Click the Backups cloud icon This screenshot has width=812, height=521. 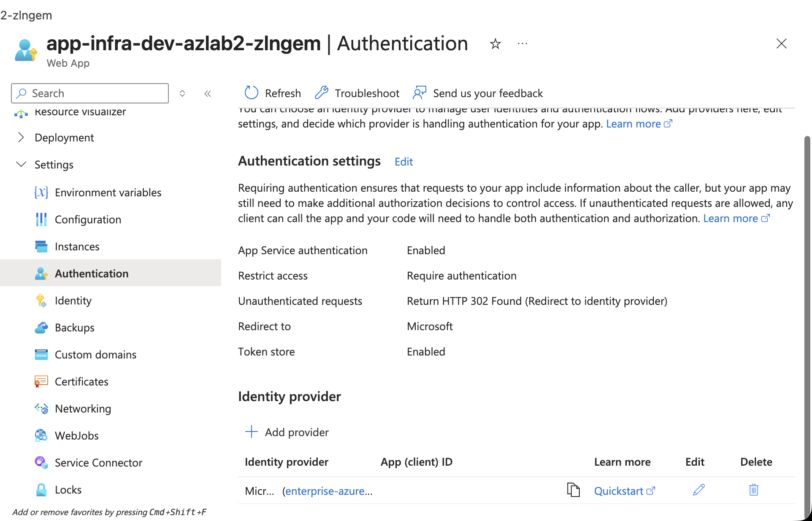(41, 328)
